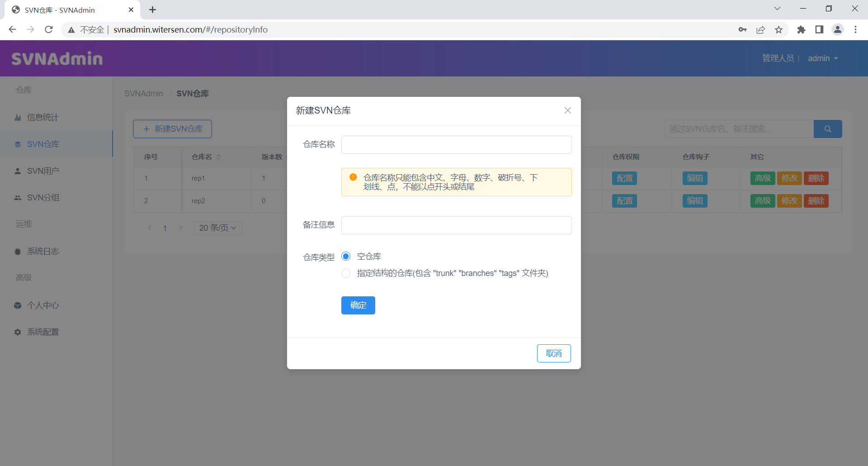Click the share page icon
Screen dimensions: 868x466
(x=760, y=29)
